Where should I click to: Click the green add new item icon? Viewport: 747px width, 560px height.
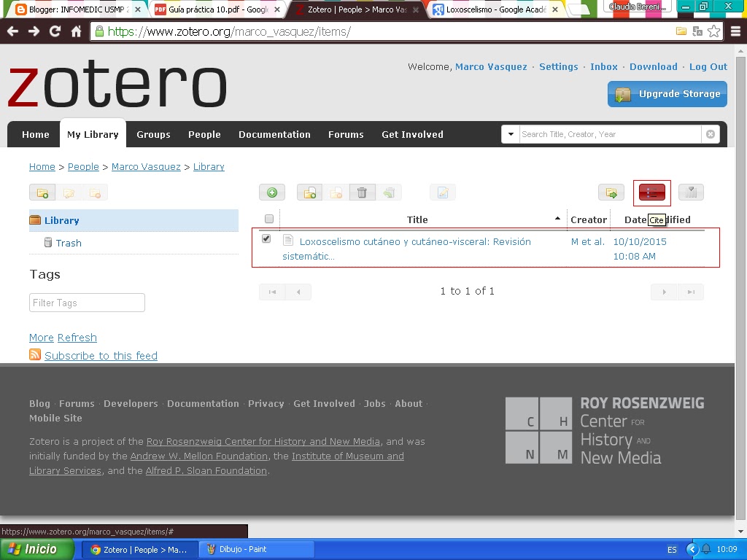tap(272, 192)
